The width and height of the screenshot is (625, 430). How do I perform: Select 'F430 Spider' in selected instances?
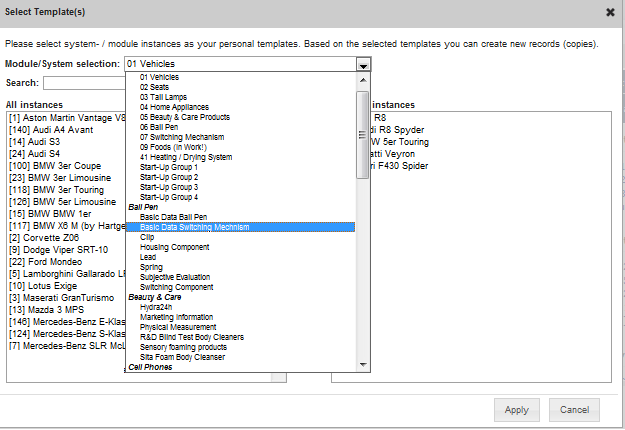[x=399, y=166]
